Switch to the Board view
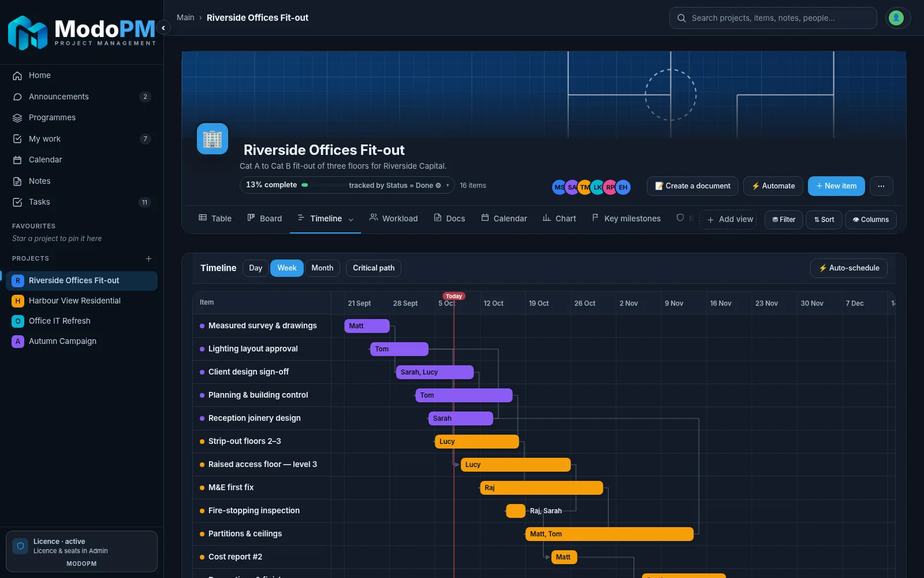Viewport: 924px width, 578px height. tap(264, 218)
